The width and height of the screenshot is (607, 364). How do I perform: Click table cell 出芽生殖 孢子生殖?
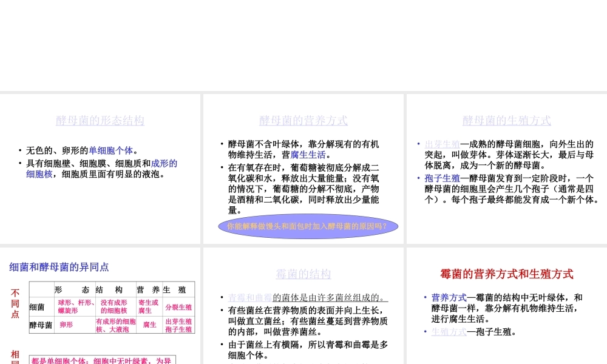pos(178,325)
